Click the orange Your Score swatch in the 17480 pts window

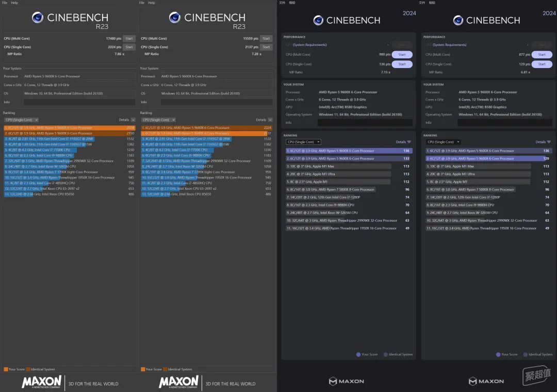tap(6, 369)
